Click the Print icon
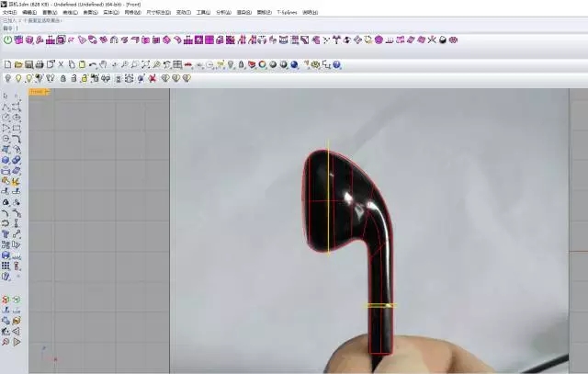 pos(40,65)
